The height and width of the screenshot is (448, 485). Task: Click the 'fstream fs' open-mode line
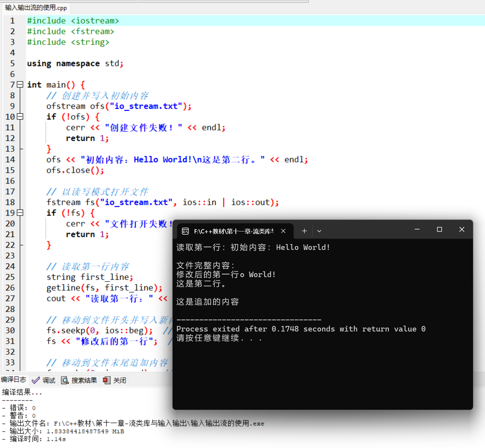coord(163,202)
